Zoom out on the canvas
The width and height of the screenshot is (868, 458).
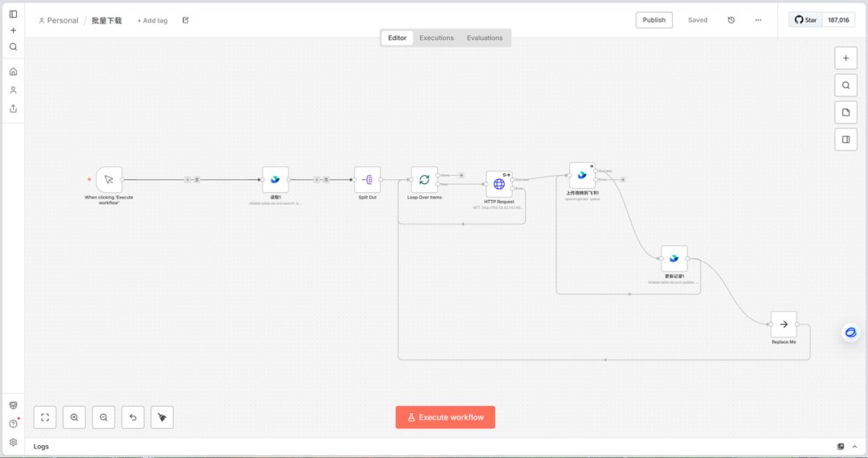pos(104,417)
